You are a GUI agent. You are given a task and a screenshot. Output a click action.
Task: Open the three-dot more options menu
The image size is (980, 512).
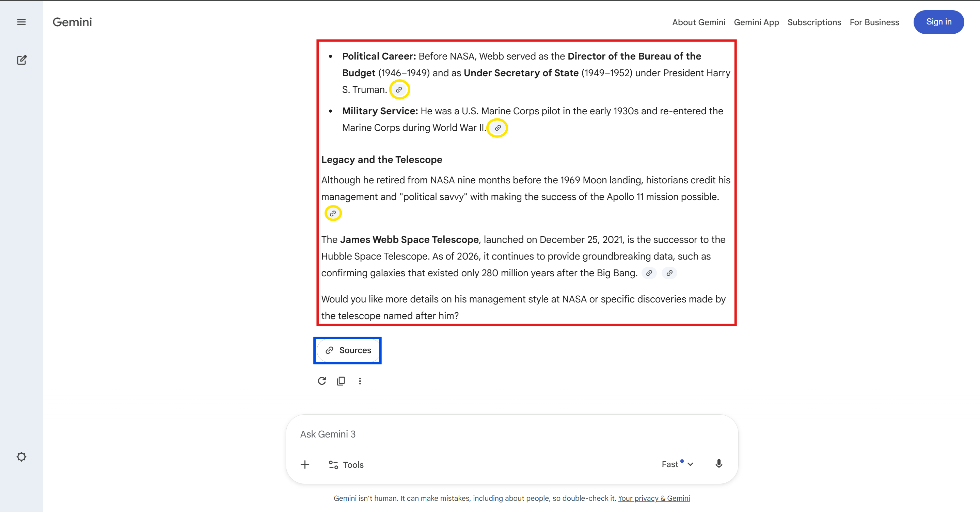(360, 381)
